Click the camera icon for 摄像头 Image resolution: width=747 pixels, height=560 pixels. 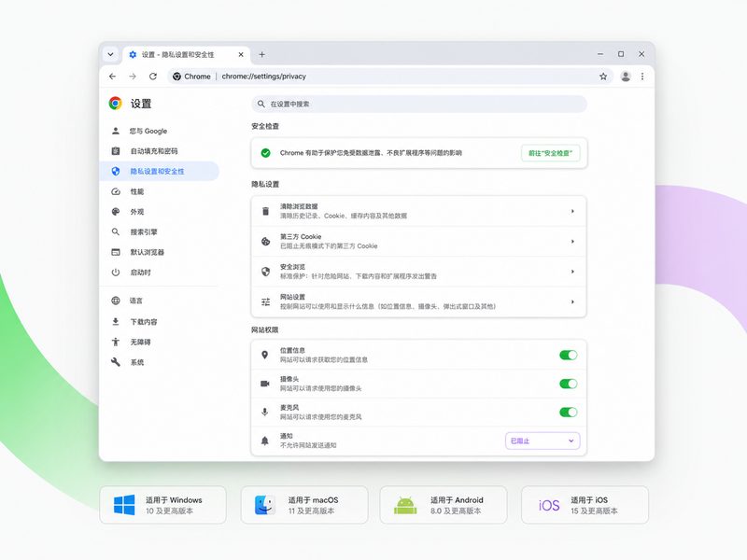(265, 384)
